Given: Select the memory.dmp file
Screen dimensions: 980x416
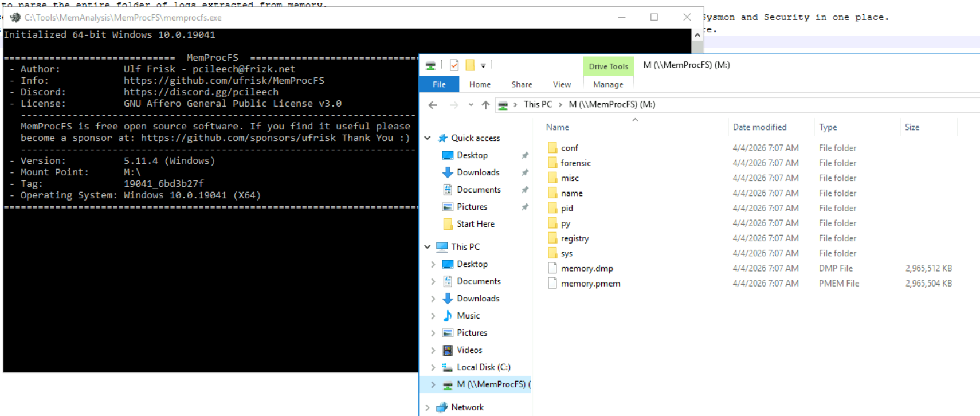Looking at the screenshot, I should 587,269.
